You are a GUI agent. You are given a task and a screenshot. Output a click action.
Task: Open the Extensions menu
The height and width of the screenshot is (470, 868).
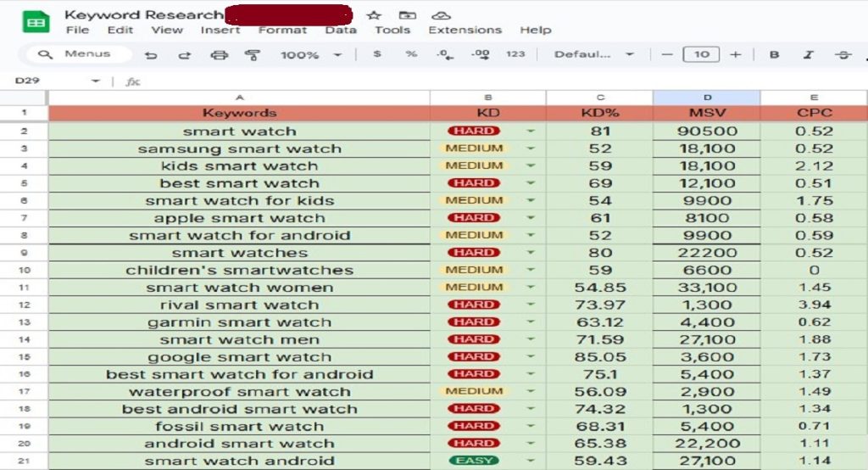click(x=465, y=30)
